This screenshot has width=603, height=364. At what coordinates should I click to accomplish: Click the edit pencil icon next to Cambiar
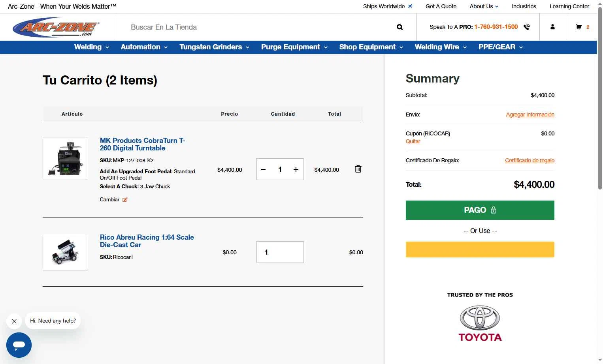tap(125, 200)
